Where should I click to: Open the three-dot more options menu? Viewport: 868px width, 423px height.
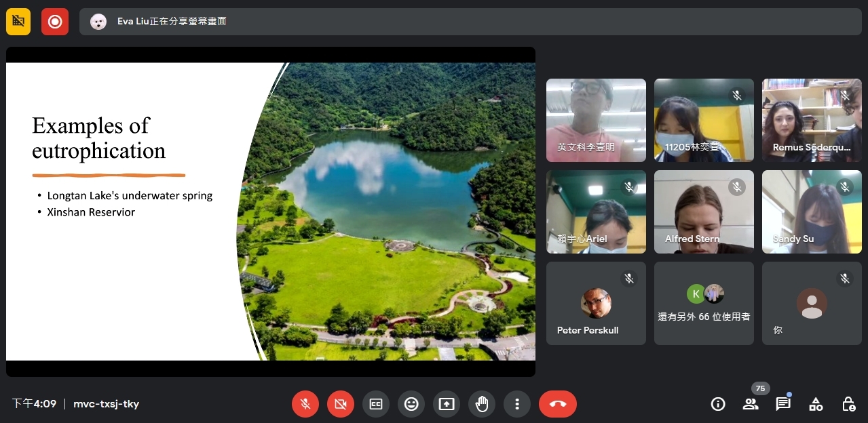point(517,404)
